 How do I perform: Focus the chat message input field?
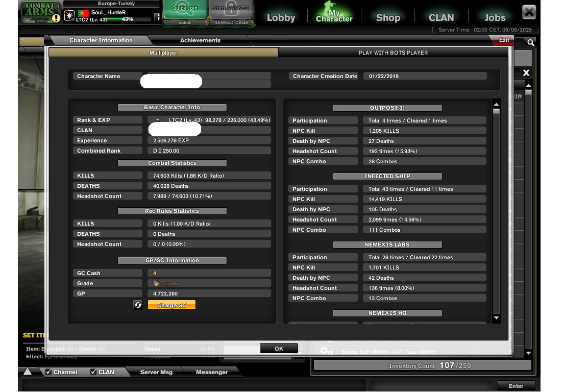pos(194,386)
